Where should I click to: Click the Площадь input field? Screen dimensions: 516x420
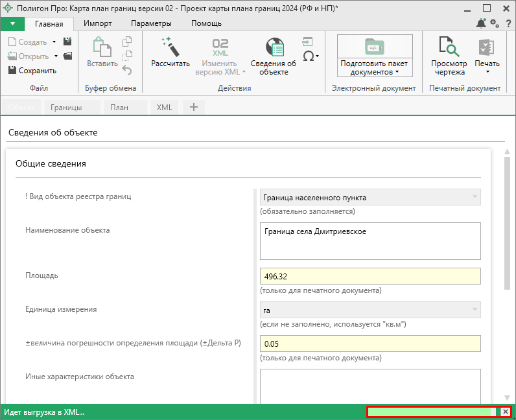coord(370,276)
